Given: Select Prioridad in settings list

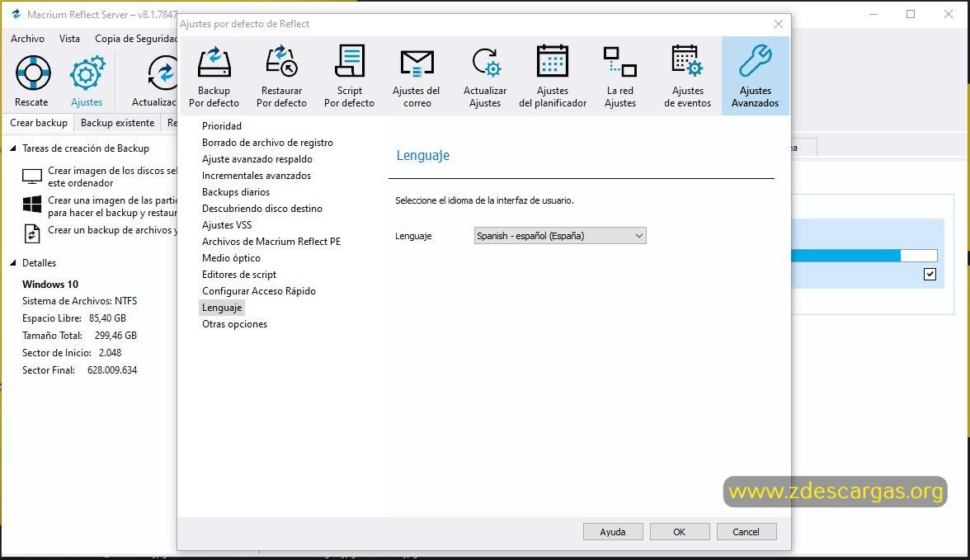Looking at the screenshot, I should (x=221, y=125).
